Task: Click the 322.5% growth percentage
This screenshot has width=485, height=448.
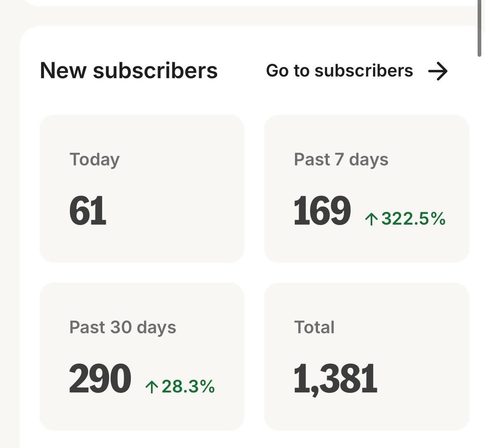Action: point(413,218)
